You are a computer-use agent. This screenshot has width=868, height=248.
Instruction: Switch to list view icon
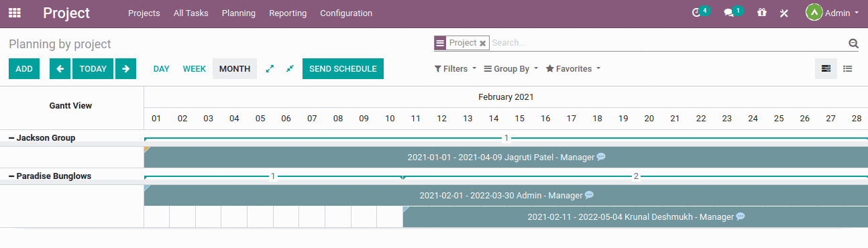click(848, 68)
